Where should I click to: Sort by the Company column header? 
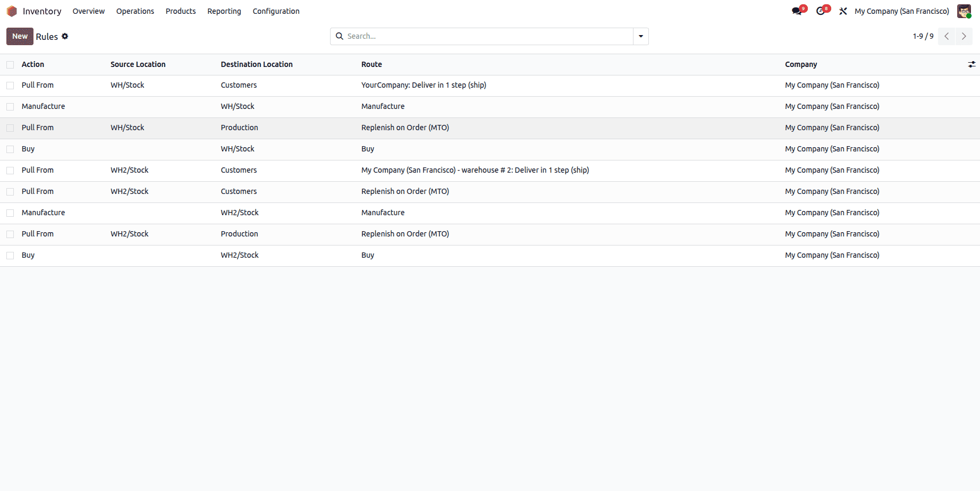[801, 64]
